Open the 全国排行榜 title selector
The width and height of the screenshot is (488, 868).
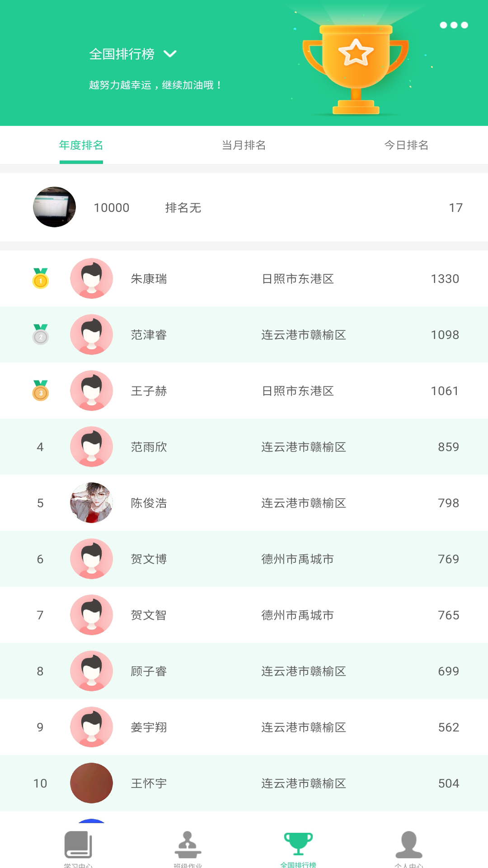point(122,54)
